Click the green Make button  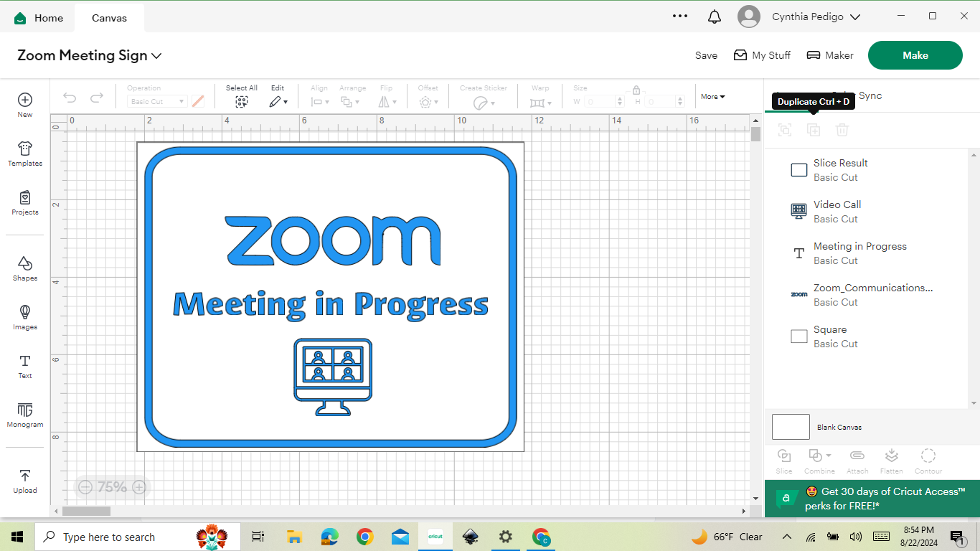tap(915, 55)
